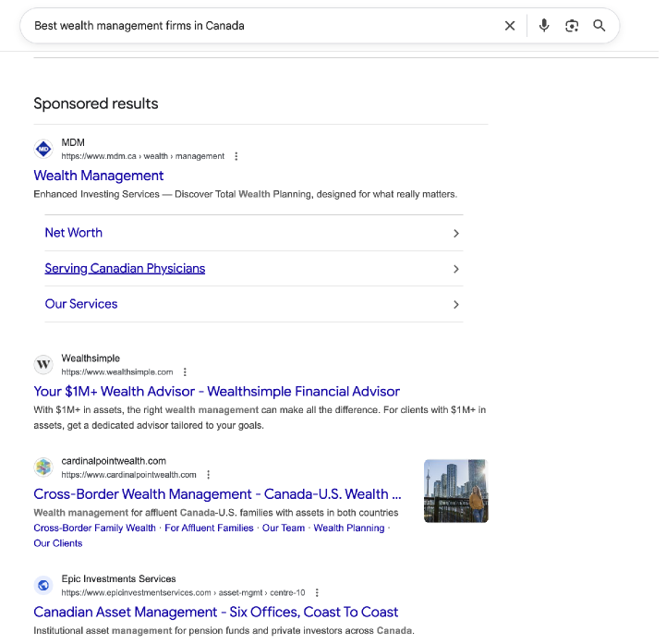Open three-dot menu beside epicinvestmentservices.com URL
The image size is (666, 644).
[317, 592]
